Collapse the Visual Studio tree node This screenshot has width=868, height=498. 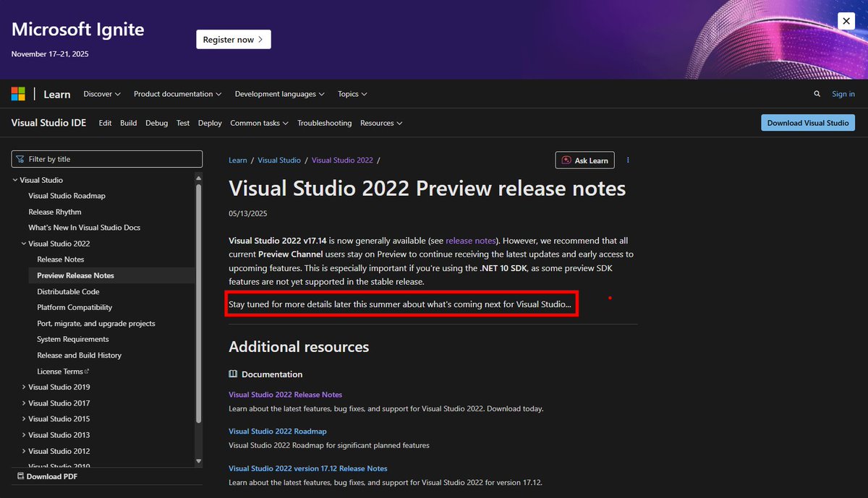15,180
